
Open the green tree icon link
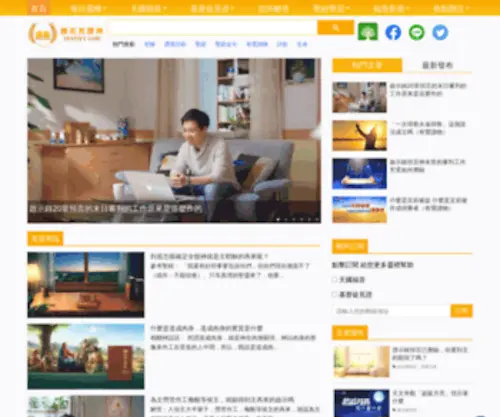click(x=368, y=32)
